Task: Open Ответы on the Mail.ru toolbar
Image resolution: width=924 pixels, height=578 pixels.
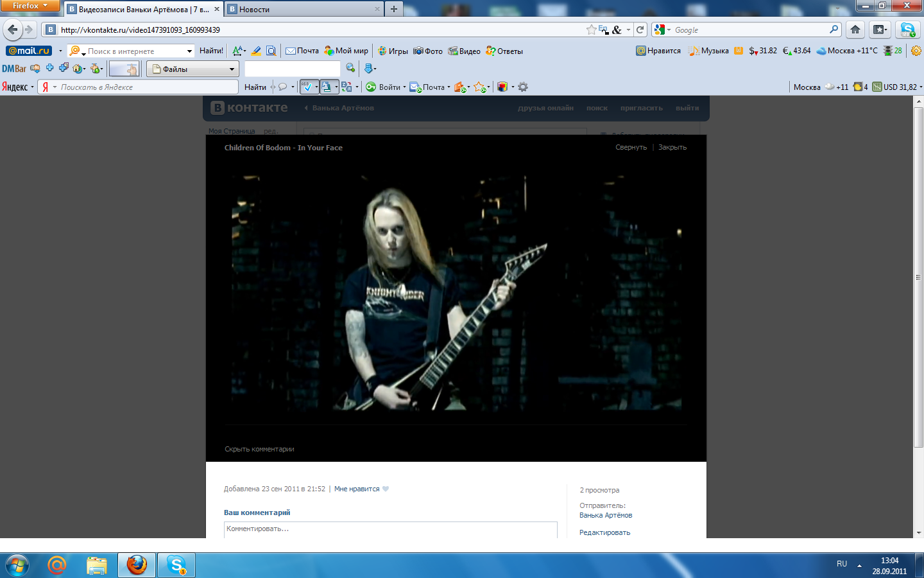Action: (x=504, y=51)
